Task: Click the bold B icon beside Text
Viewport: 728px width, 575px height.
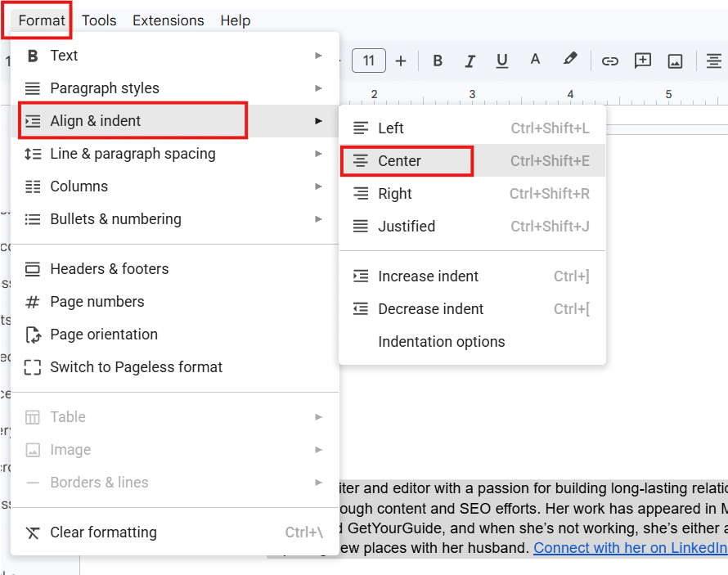Action: pyautogui.click(x=33, y=56)
